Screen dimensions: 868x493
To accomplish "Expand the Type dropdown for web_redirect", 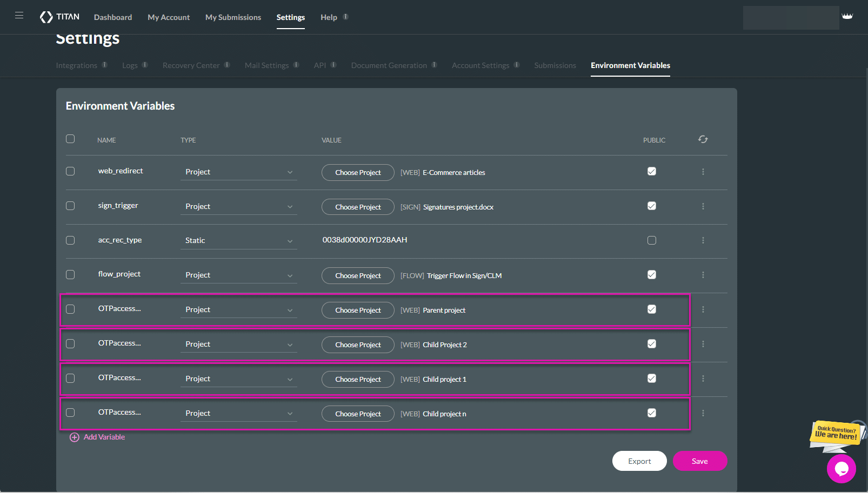I will (x=238, y=172).
